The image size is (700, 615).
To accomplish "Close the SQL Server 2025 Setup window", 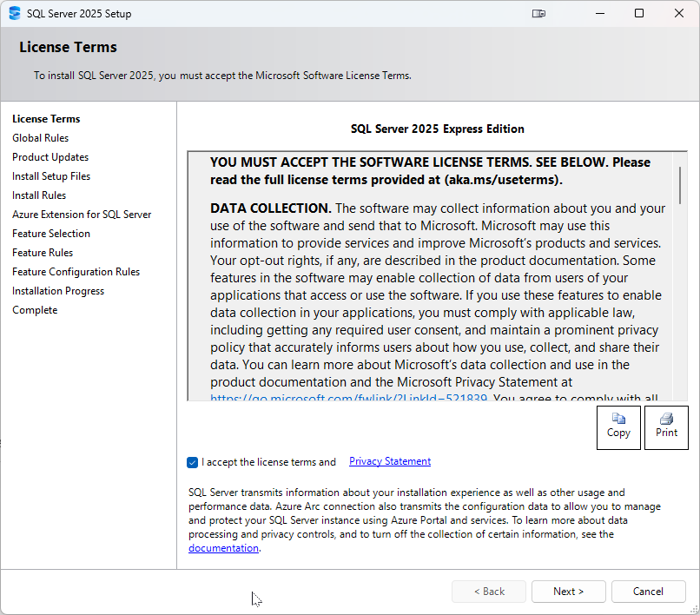I will [x=678, y=13].
